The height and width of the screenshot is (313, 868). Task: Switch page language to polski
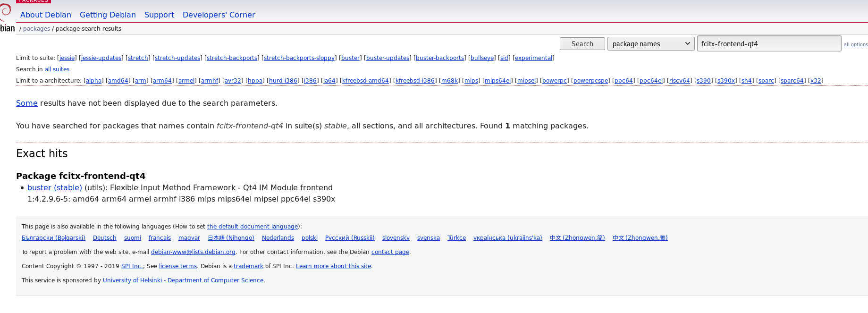[310, 238]
